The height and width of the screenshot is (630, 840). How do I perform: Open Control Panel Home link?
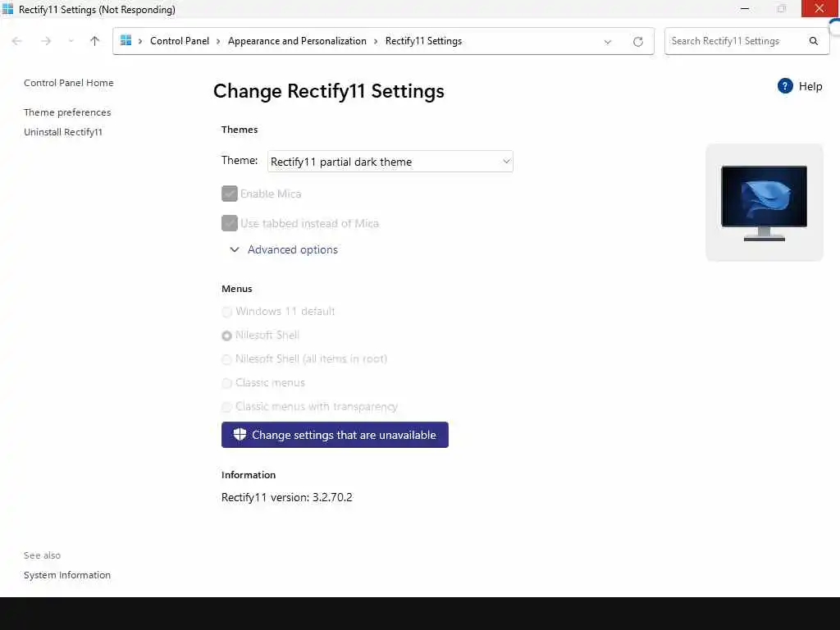69,83
